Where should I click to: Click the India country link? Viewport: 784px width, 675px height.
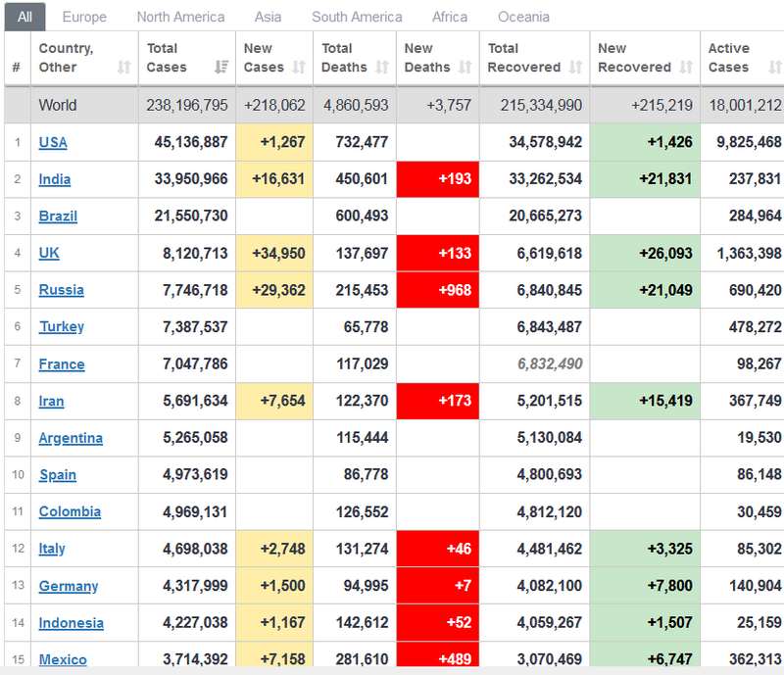coord(55,179)
